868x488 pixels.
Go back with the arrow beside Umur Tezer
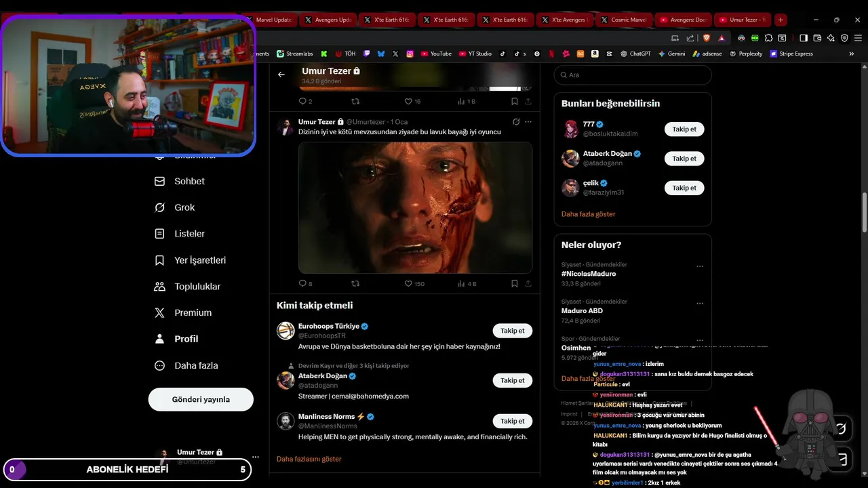pos(281,75)
